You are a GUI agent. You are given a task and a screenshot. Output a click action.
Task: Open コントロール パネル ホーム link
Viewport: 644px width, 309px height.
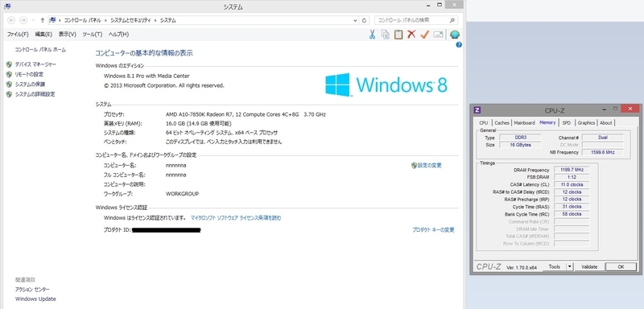point(40,50)
